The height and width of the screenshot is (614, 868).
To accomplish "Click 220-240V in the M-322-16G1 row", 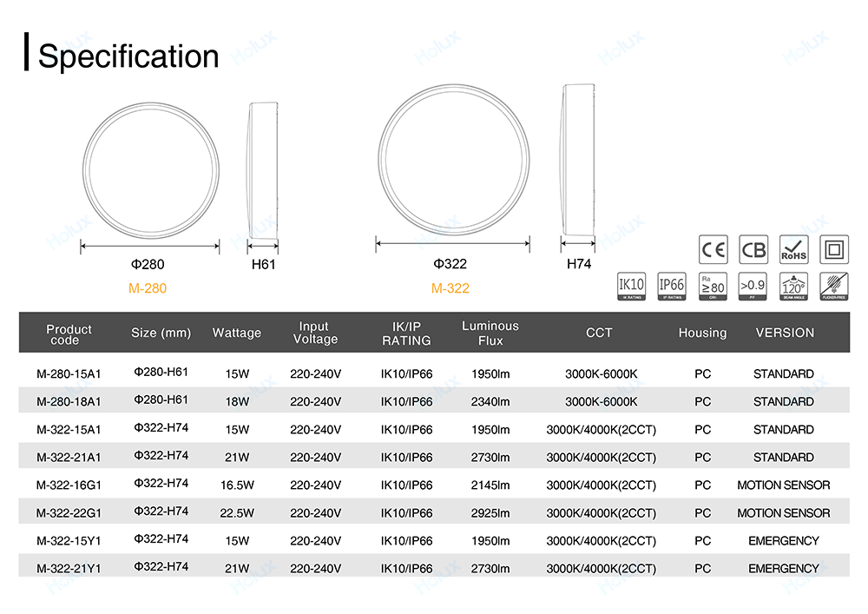I will coord(316,485).
